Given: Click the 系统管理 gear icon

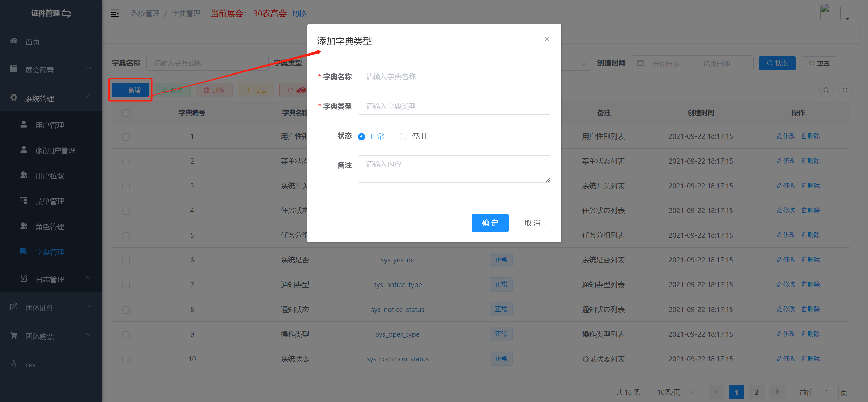Looking at the screenshot, I should [14, 98].
